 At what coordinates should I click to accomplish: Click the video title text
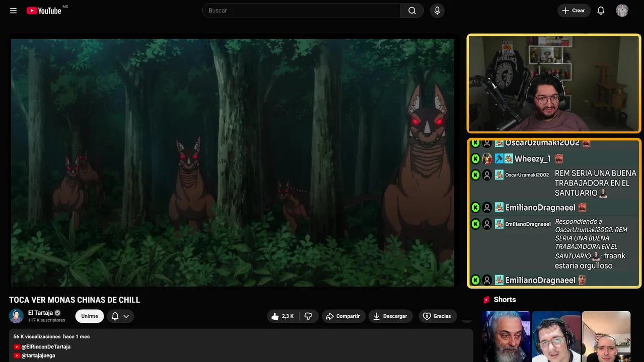click(74, 300)
